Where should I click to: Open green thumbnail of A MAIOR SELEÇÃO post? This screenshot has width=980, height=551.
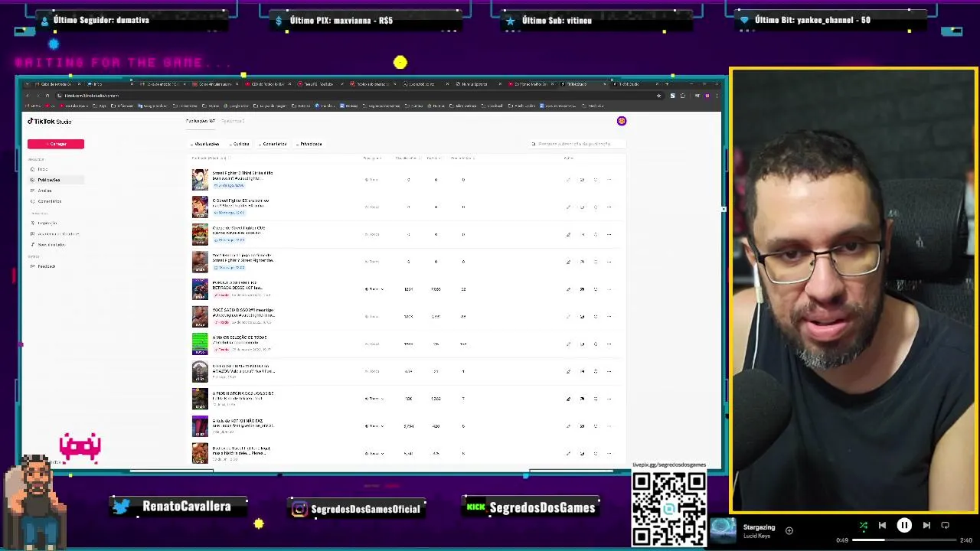(x=200, y=344)
